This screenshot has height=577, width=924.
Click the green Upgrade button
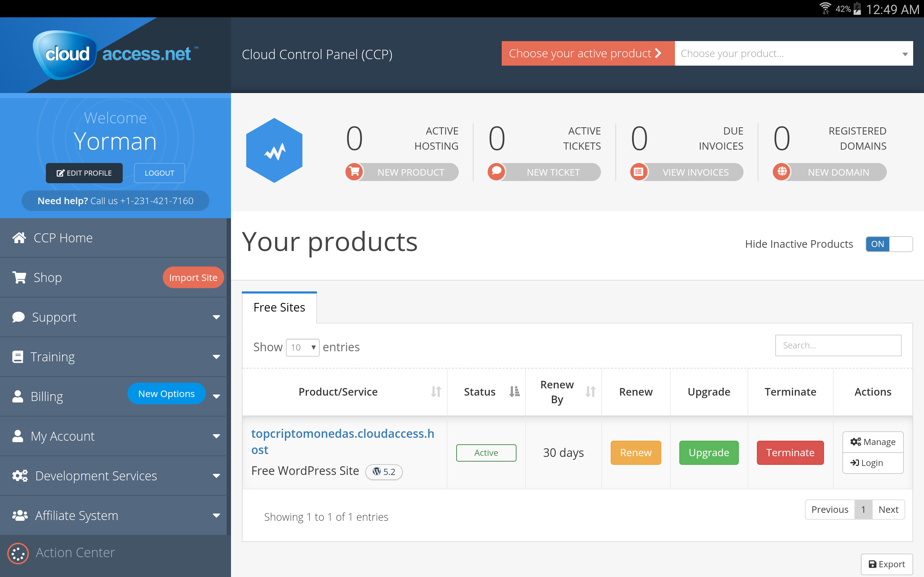coord(709,453)
